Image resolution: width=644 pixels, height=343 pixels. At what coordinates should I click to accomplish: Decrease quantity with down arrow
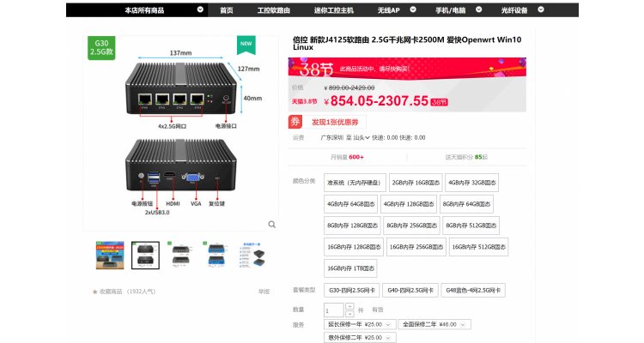349,314
